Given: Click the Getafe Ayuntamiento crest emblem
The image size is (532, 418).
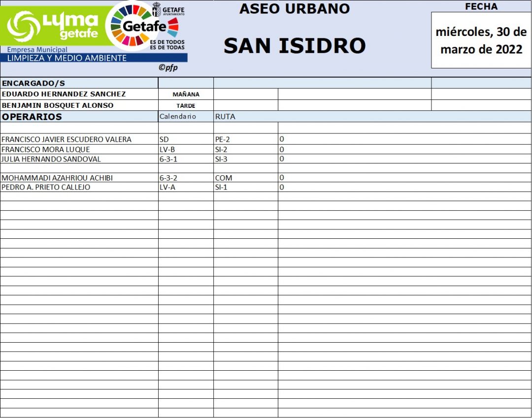Looking at the screenshot, I should [x=156, y=10].
